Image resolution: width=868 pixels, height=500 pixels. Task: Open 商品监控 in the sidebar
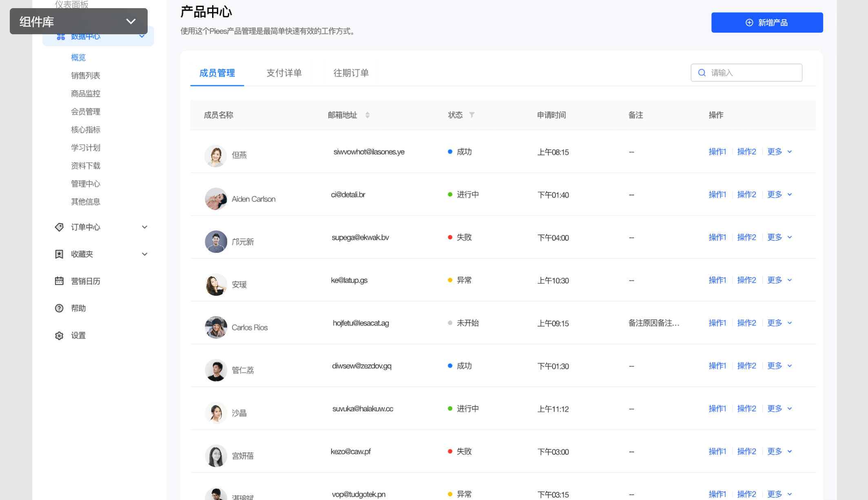pyautogui.click(x=86, y=93)
